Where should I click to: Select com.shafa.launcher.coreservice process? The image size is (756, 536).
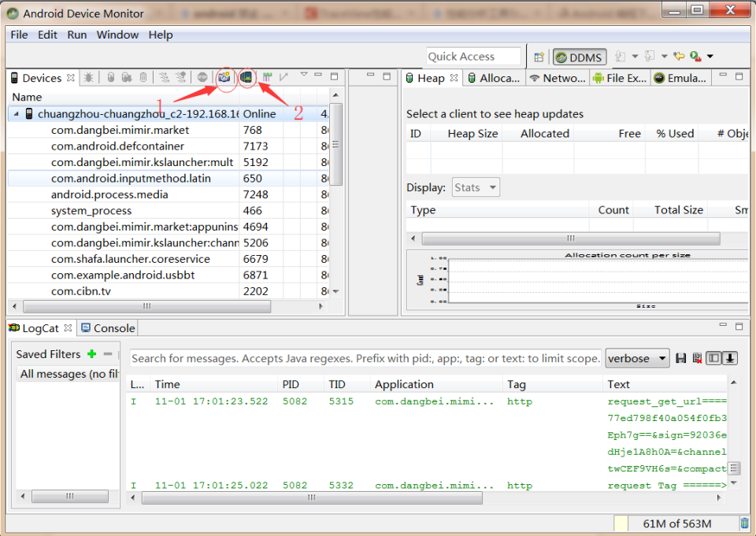[131, 259]
